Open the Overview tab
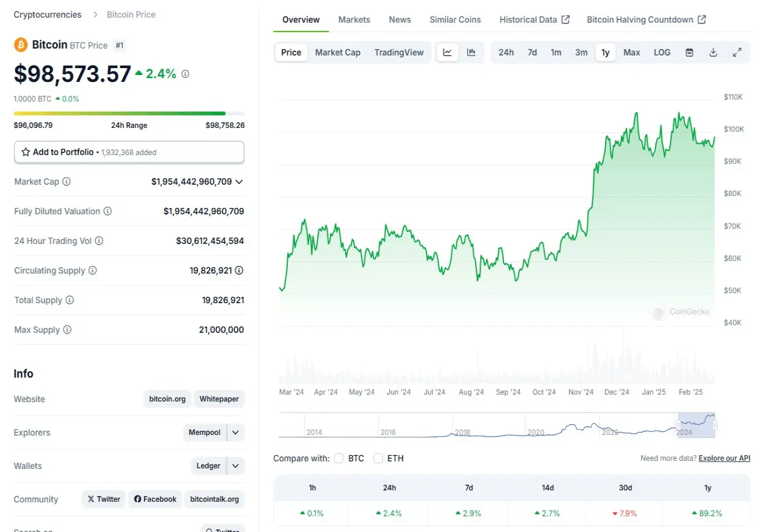The height and width of the screenshot is (532, 757). coord(301,20)
